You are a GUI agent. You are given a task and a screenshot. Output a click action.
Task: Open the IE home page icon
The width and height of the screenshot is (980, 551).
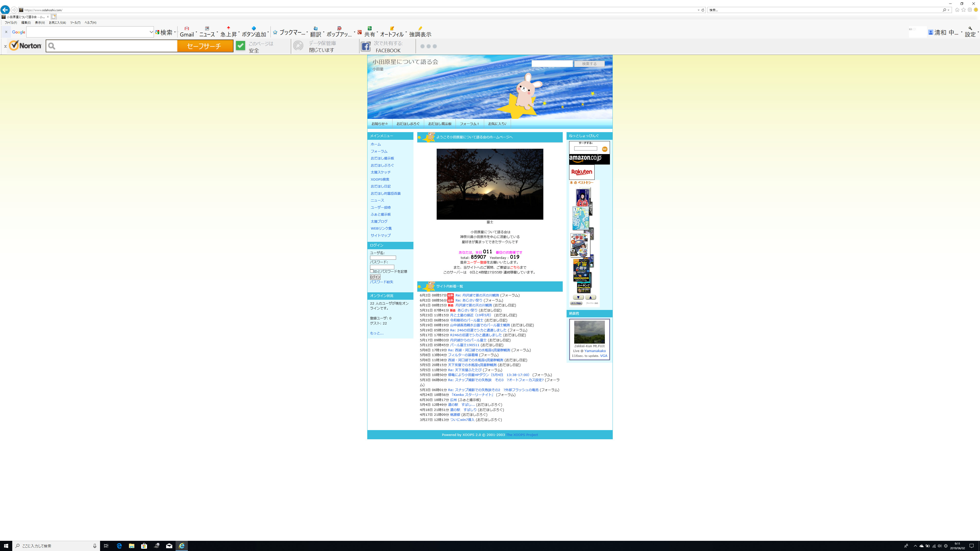(957, 10)
